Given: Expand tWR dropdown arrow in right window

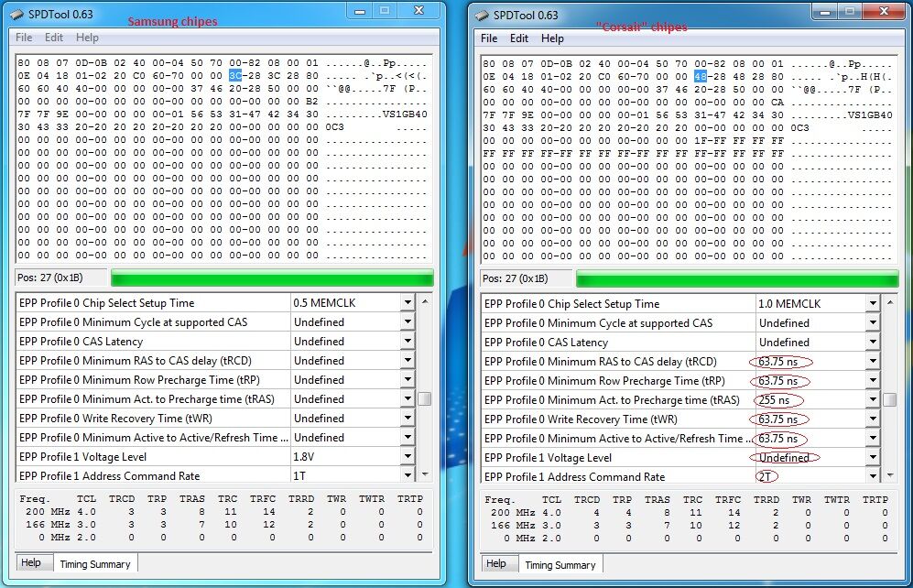Looking at the screenshot, I should 873,419.
